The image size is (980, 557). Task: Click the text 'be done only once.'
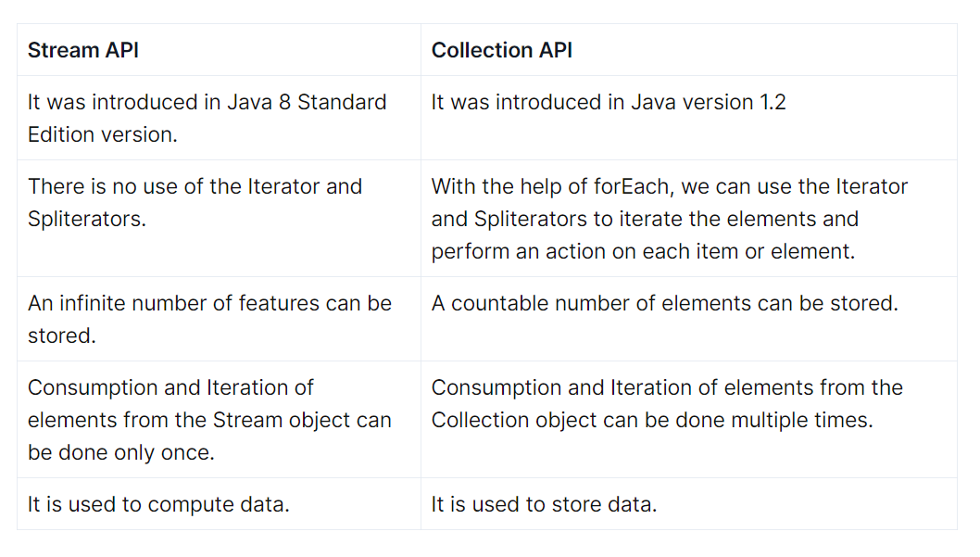121,452
